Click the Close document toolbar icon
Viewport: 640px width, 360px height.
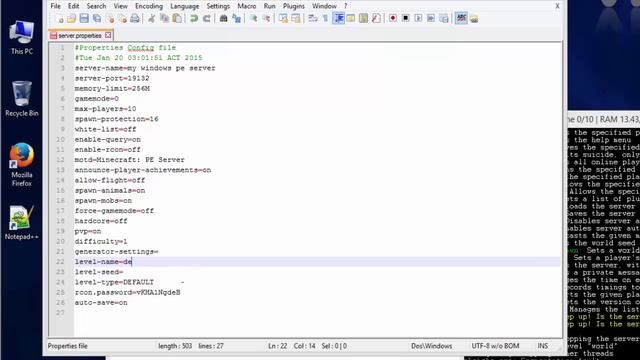pyautogui.click(x=110, y=18)
